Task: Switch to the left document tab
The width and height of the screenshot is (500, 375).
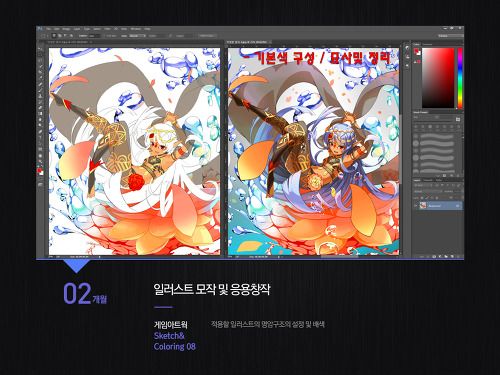Action: click(x=70, y=42)
